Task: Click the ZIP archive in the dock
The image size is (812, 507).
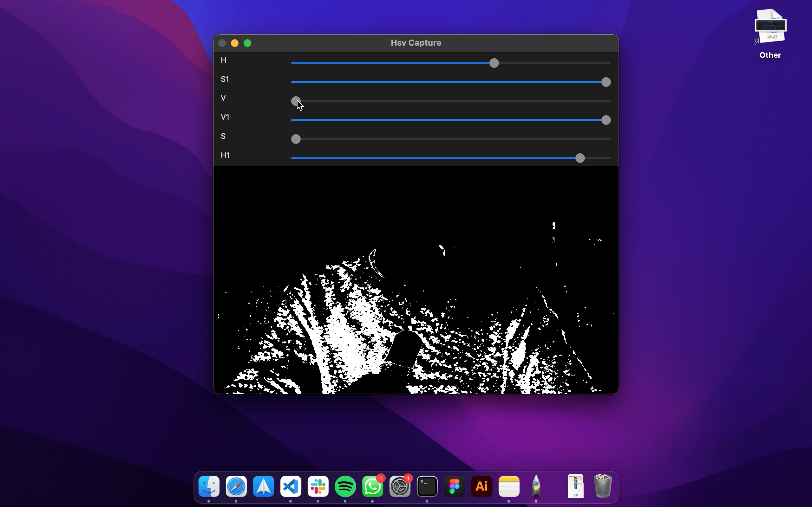Action: point(575,486)
